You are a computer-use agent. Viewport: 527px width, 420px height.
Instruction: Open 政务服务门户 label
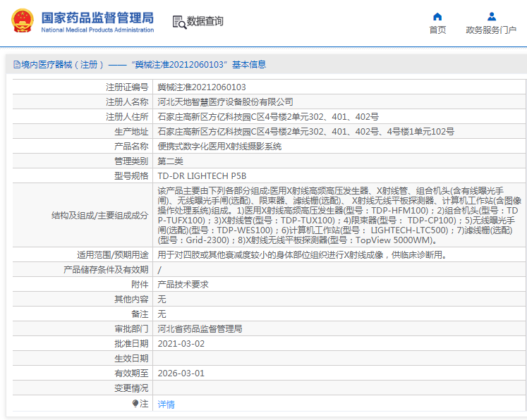[491, 30]
